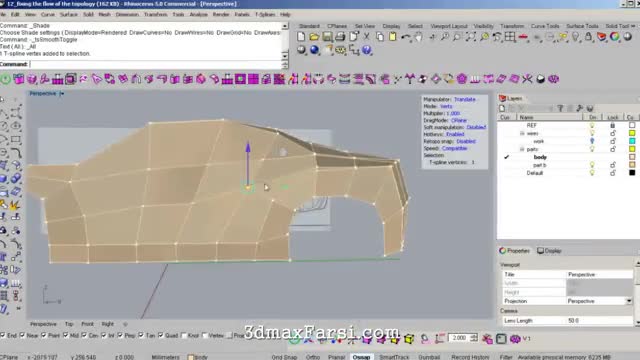The image size is (640, 360).
Task: Switch to the CPlanes toolbar tab
Action: tap(337, 26)
